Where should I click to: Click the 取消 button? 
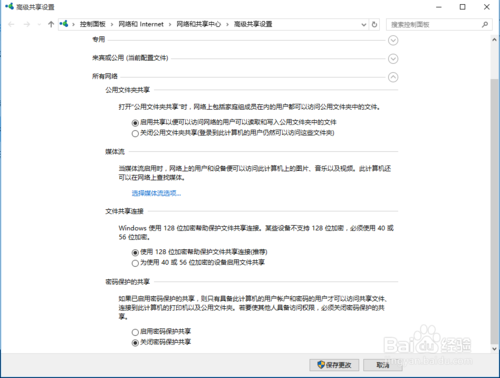(x=383, y=365)
